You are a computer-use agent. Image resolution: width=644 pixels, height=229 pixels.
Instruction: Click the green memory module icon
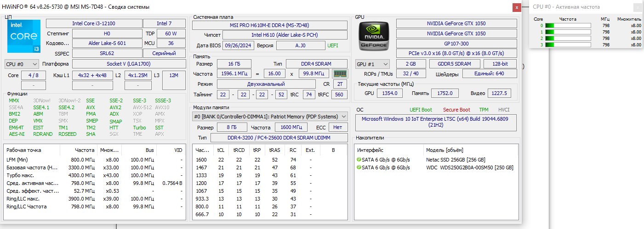point(340,73)
